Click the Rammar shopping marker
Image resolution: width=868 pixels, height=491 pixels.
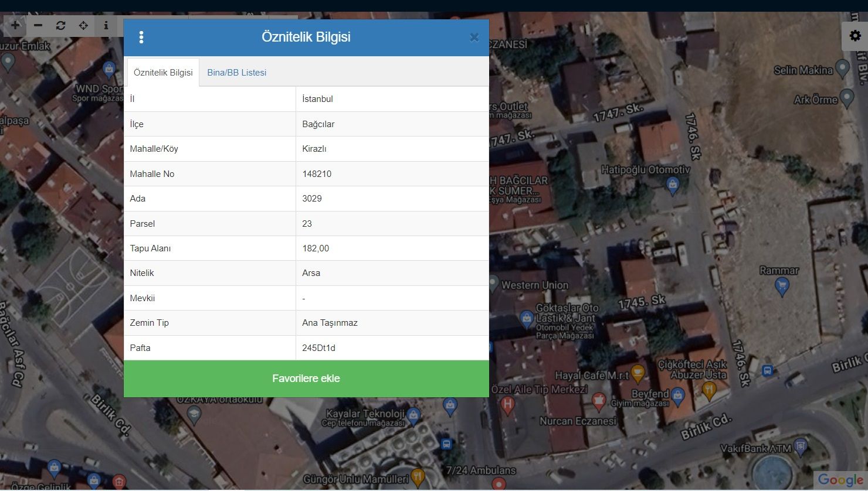(781, 286)
